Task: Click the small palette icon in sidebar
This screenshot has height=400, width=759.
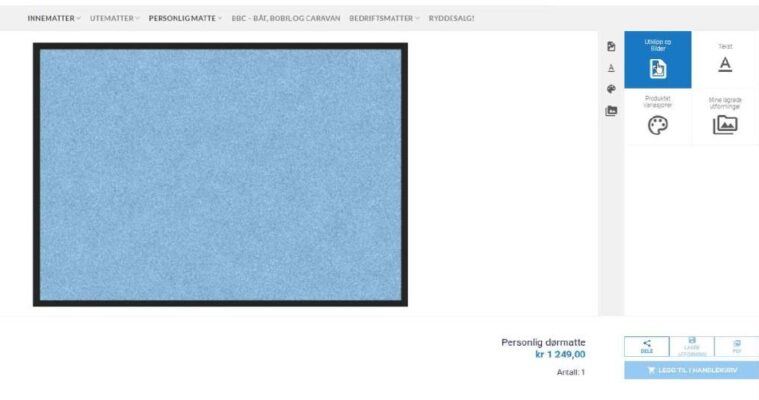Action: click(x=611, y=89)
